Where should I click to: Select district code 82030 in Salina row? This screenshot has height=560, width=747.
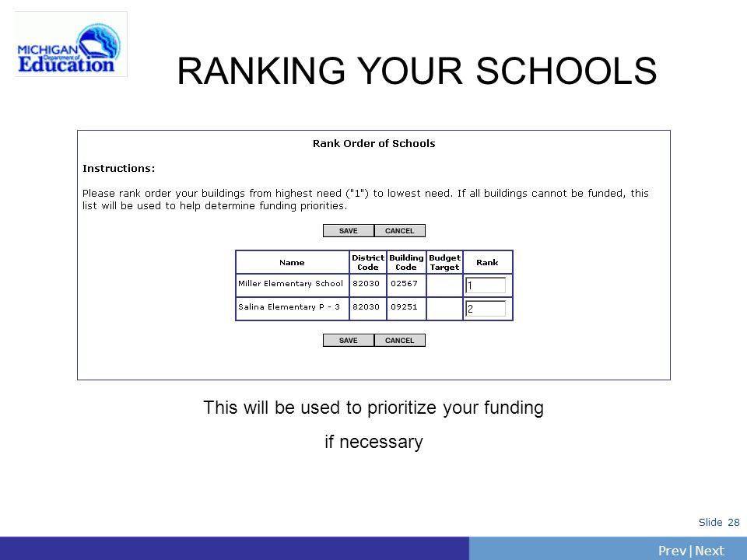(x=368, y=309)
